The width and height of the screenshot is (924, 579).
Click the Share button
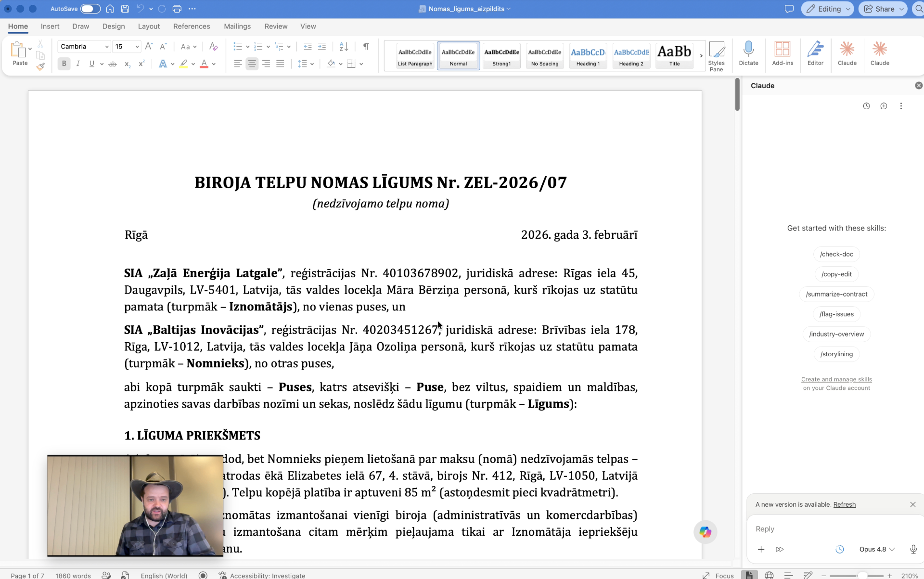coord(883,9)
